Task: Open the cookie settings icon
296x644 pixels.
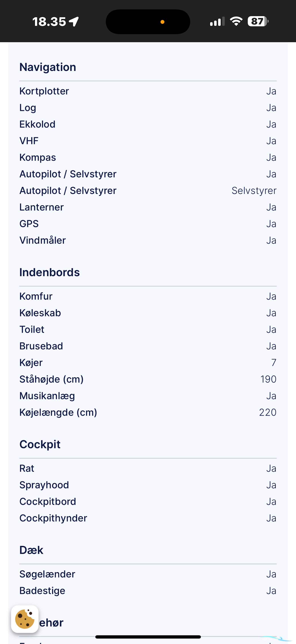Action: (x=25, y=619)
